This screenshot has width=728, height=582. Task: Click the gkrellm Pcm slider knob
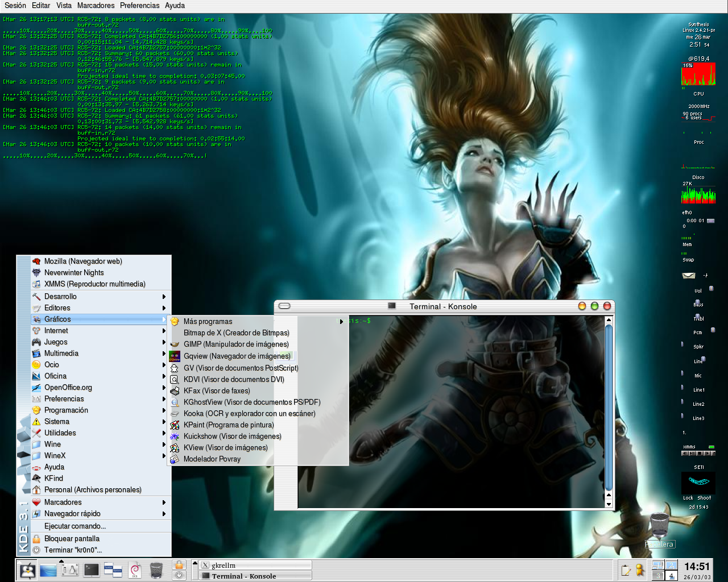(713, 330)
